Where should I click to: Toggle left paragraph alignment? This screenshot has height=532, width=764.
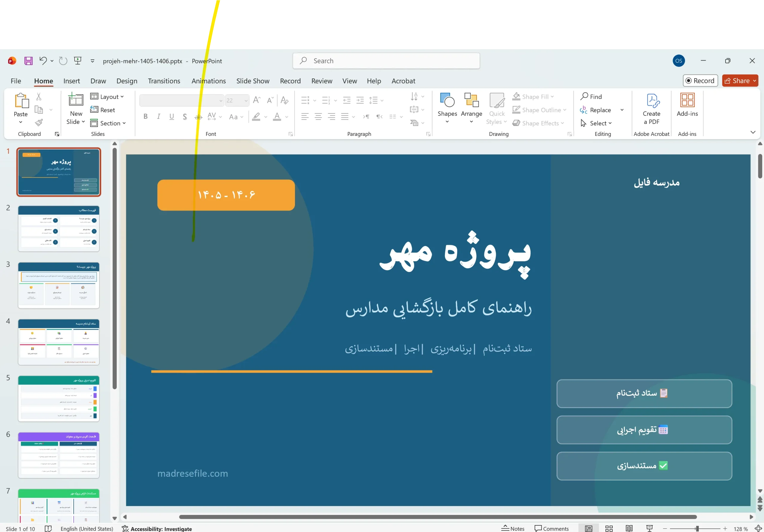point(305,116)
